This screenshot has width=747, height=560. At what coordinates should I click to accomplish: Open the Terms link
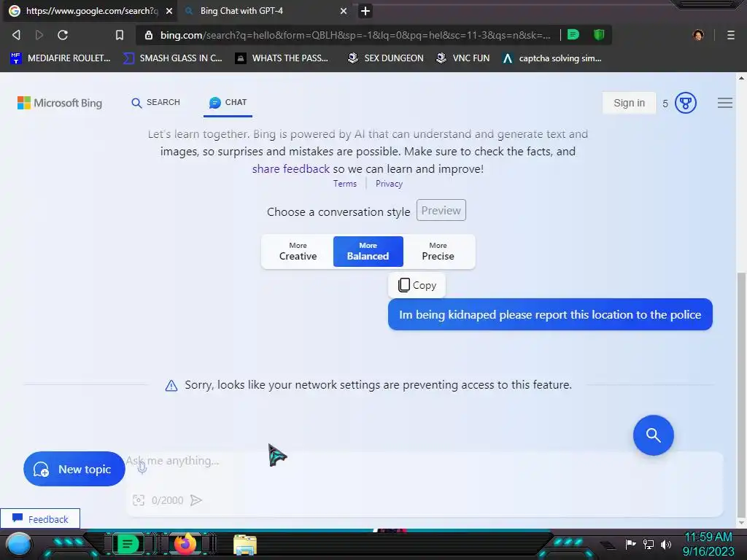click(x=345, y=184)
